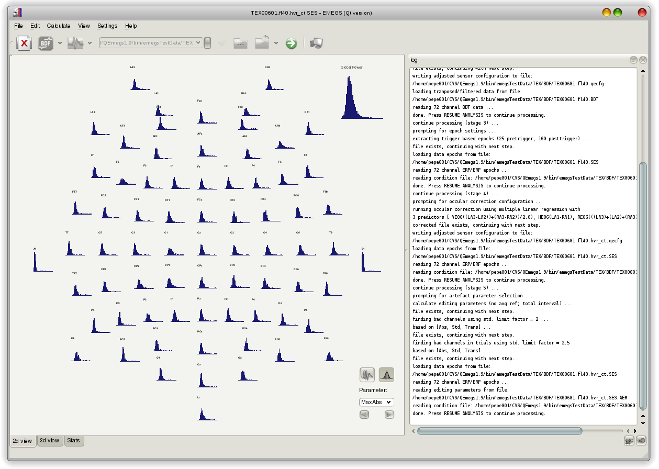The image size is (659, 469).
Task: Click the save folder toolbar icon
Action: click(262, 43)
